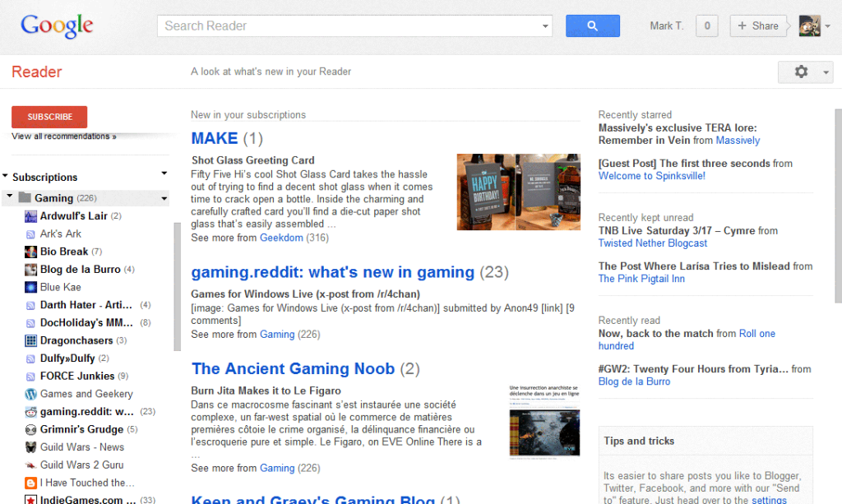Screen dimensions: 842x504
Task: Click the Games and Geekery WordPress icon
Action: pos(30,394)
